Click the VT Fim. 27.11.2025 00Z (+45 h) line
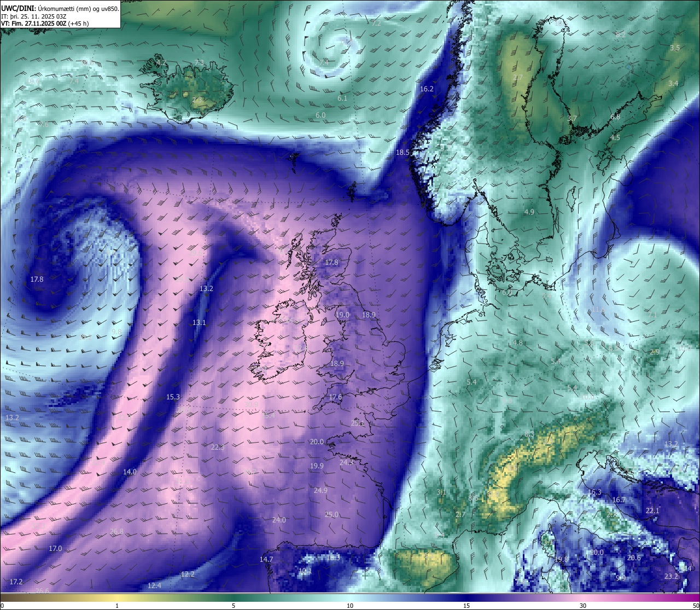Viewport: 700px width, 610px height. 45,24
